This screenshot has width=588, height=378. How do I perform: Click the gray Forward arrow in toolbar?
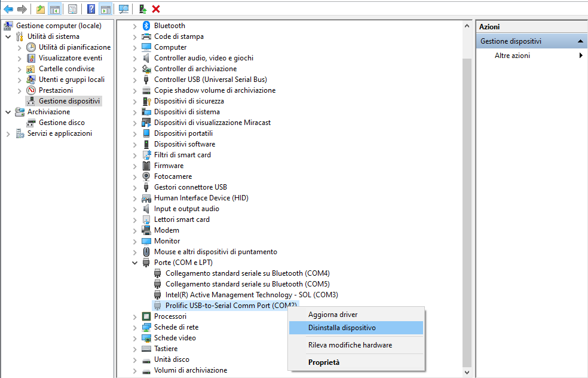(x=22, y=9)
